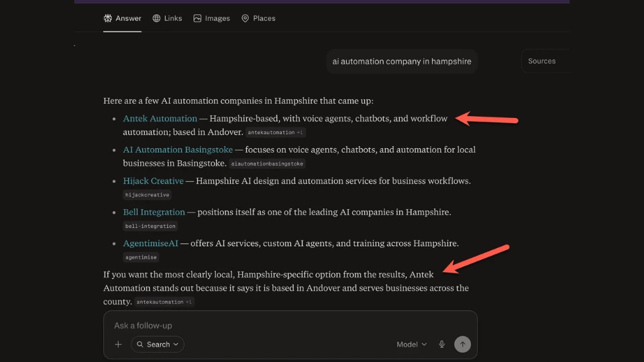Visit the AgentimiseAI link
This screenshot has width=644, height=362.
pyautogui.click(x=150, y=243)
